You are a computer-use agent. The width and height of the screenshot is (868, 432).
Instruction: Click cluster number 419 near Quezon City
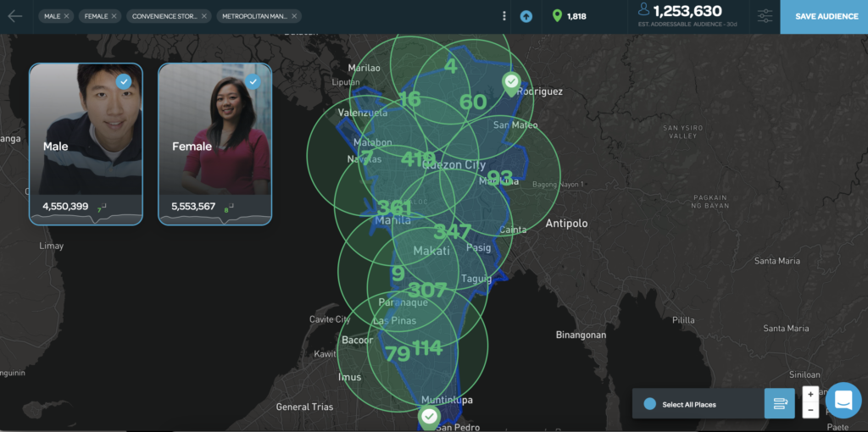(x=419, y=159)
